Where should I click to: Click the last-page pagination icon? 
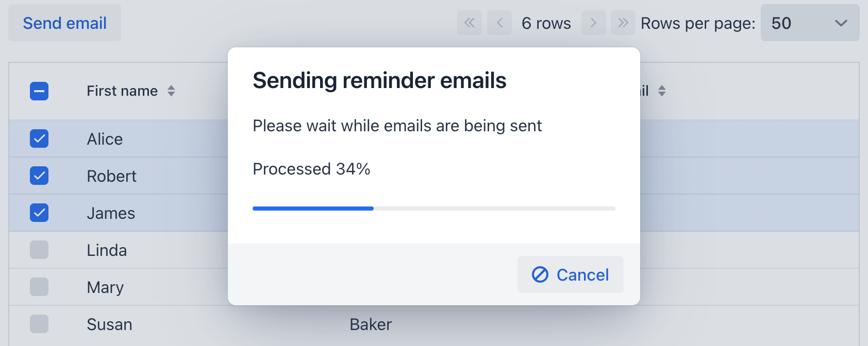623,23
